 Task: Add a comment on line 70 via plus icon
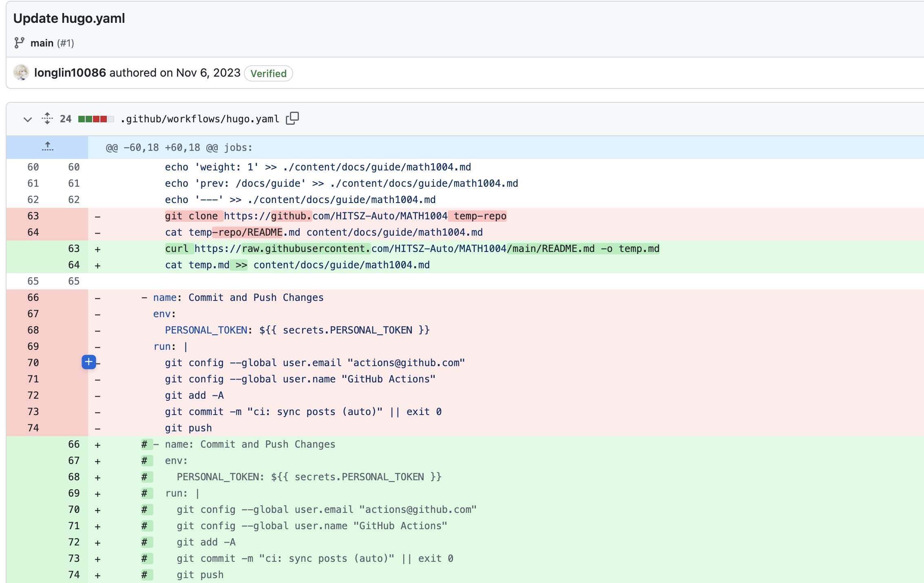[88, 362]
